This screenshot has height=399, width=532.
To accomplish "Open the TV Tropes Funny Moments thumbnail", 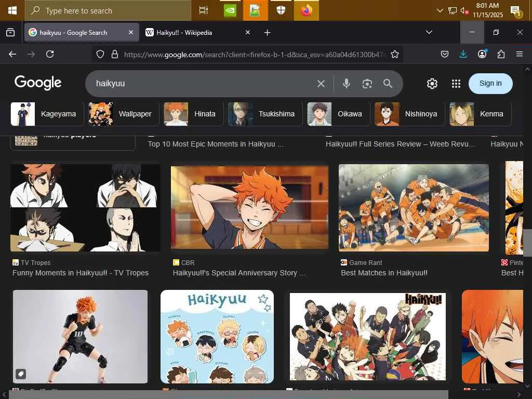I will coord(85,208).
